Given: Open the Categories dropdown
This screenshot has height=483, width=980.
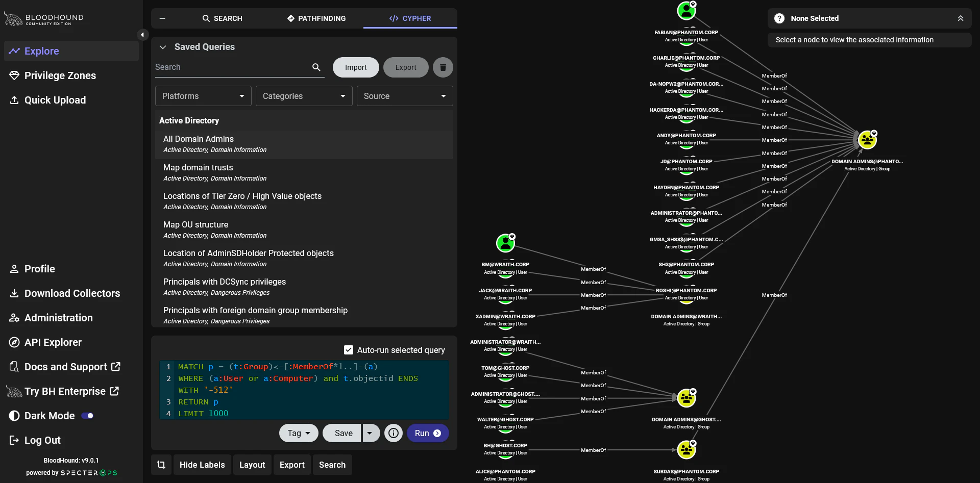Looking at the screenshot, I should [x=304, y=96].
